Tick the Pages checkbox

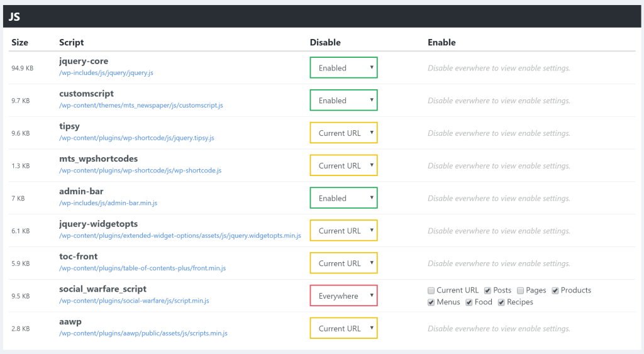click(x=520, y=290)
